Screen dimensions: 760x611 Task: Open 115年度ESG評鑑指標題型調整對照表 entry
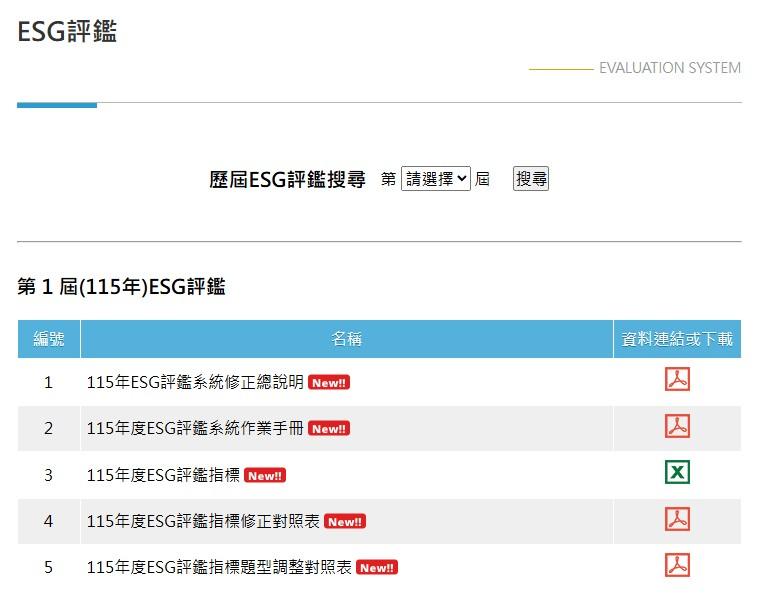219,567
